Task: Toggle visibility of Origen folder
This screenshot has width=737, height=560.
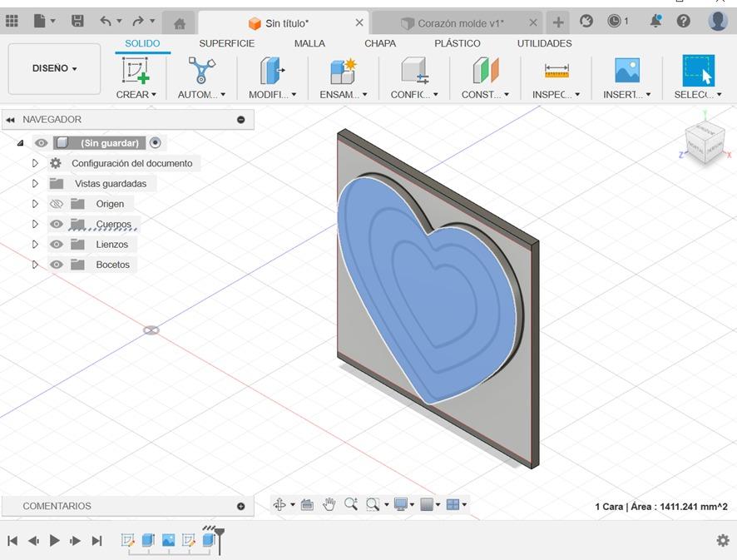Action: click(57, 204)
